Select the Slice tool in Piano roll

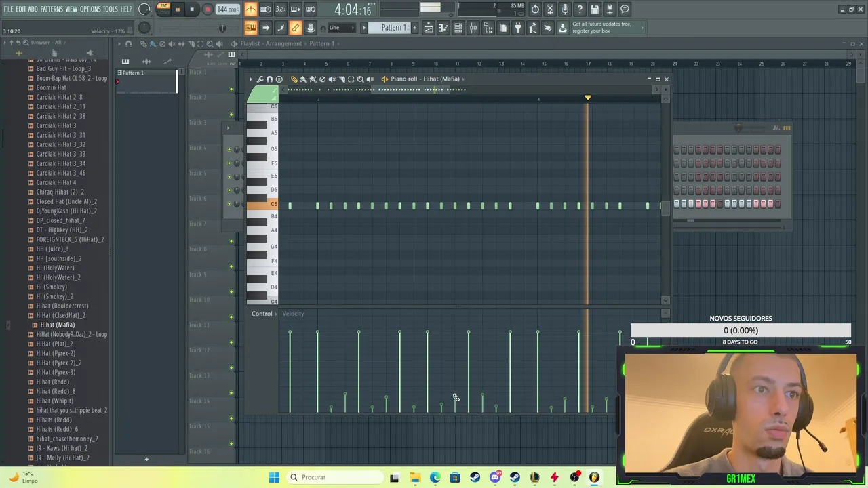click(x=341, y=79)
